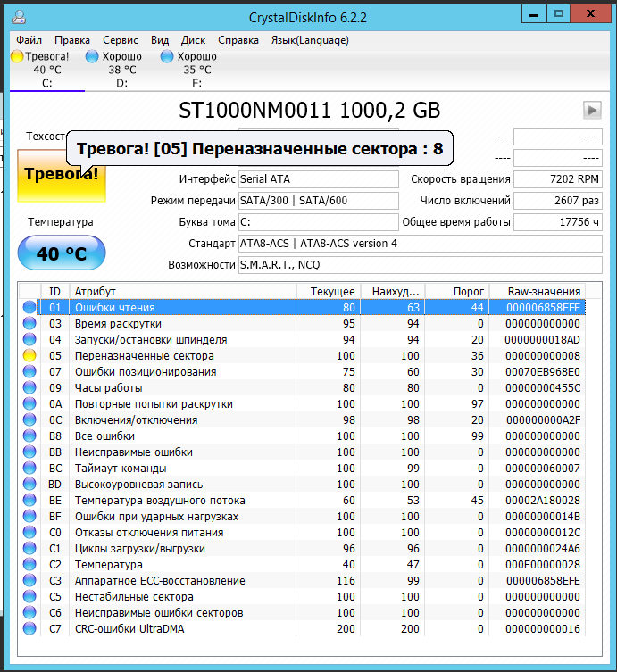The height and width of the screenshot is (672, 617).
Task: Click the status circle for Циклы загрузки/выгрузки row
Action: pyautogui.click(x=29, y=549)
